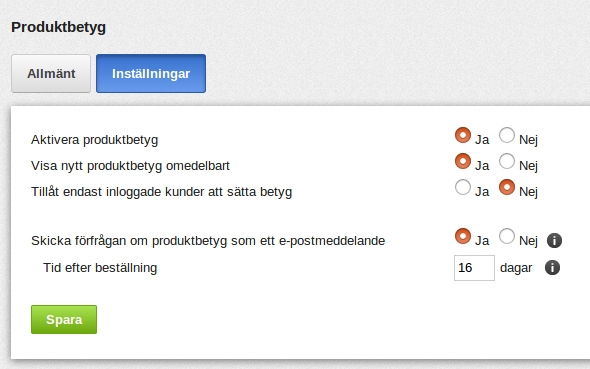Viewport: 590px width, 369px height.
Task: Select Ja for Aktivera produktbetyg
Action: 463,135
